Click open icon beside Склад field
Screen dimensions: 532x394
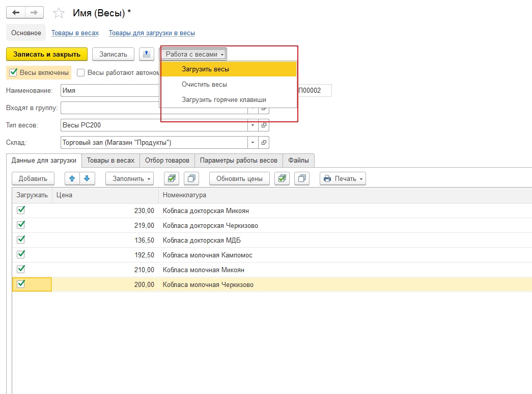(x=264, y=143)
